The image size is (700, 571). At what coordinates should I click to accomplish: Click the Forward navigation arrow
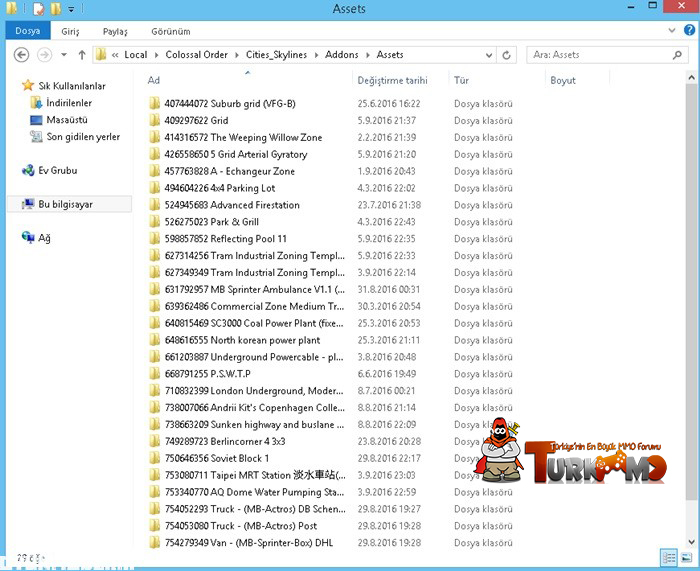pos(44,55)
